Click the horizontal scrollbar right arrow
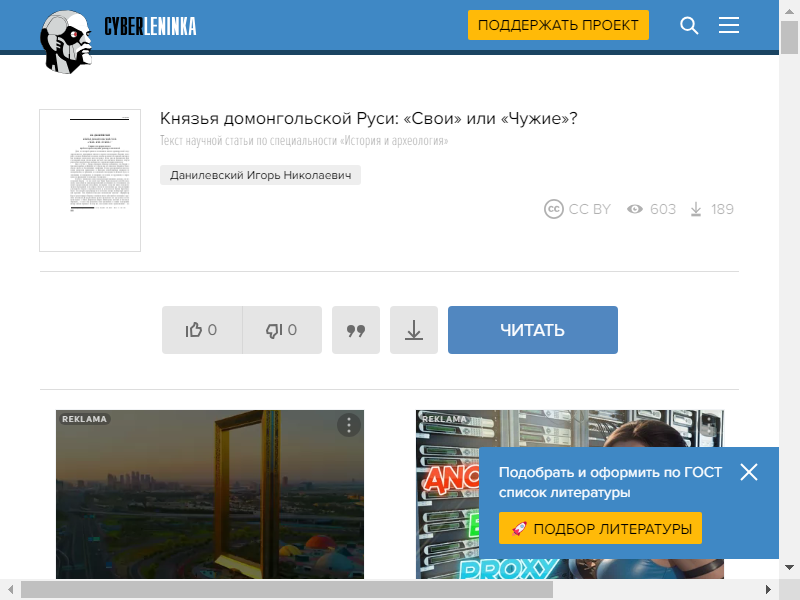This screenshot has width=800, height=600. [x=769, y=590]
